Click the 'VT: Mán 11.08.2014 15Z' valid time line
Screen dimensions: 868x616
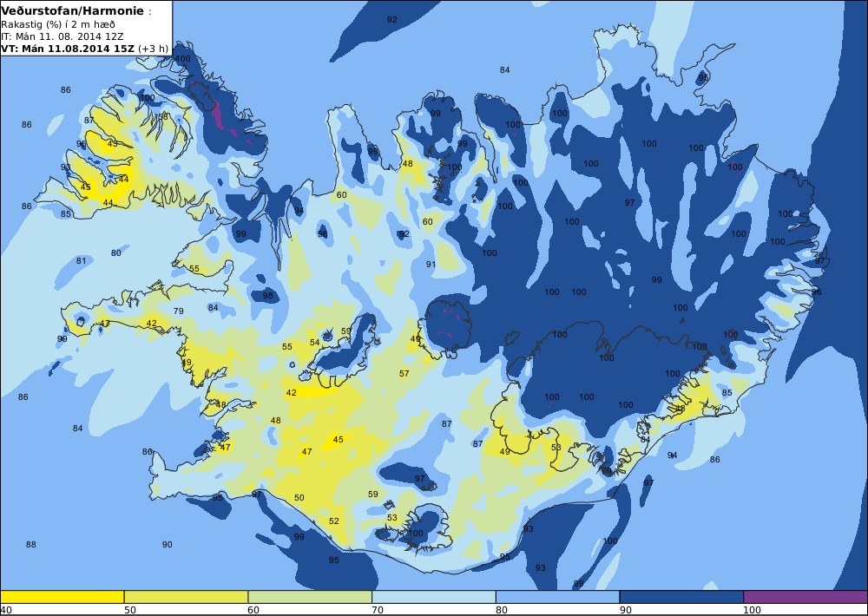(68, 48)
